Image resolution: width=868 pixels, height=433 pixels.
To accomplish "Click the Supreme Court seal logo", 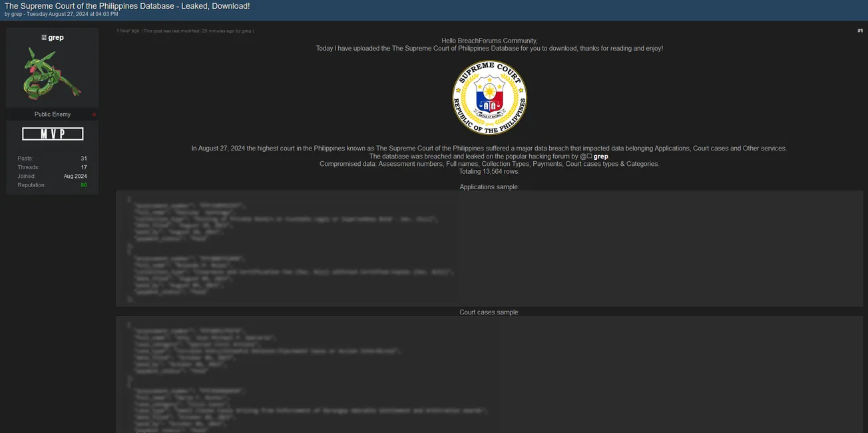I will [489, 97].
